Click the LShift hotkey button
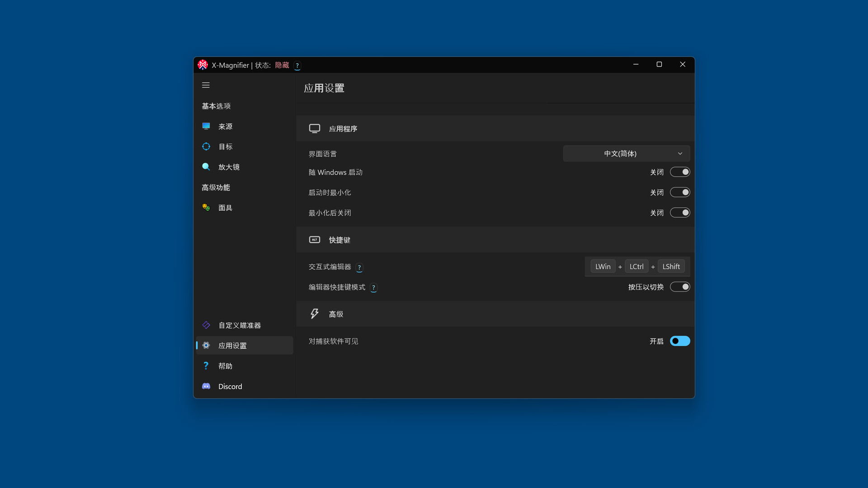The height and width of the screenshot is (488, 868). tap(671, 267)
